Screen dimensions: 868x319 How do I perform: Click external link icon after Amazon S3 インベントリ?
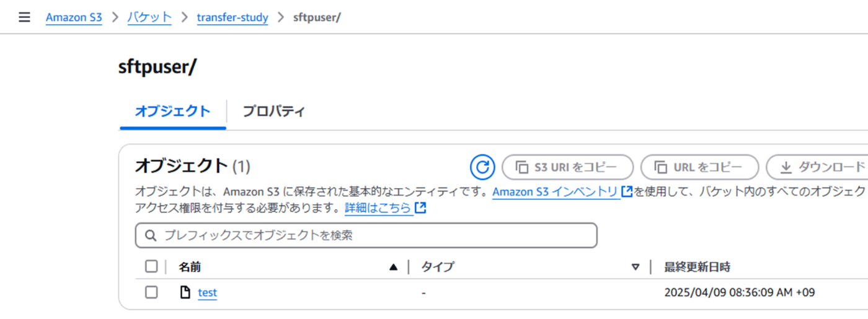click(626, 192)
